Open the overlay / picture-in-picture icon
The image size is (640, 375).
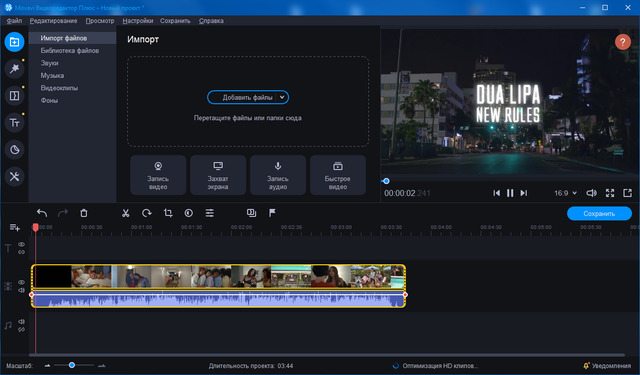(x=251, y=213)
